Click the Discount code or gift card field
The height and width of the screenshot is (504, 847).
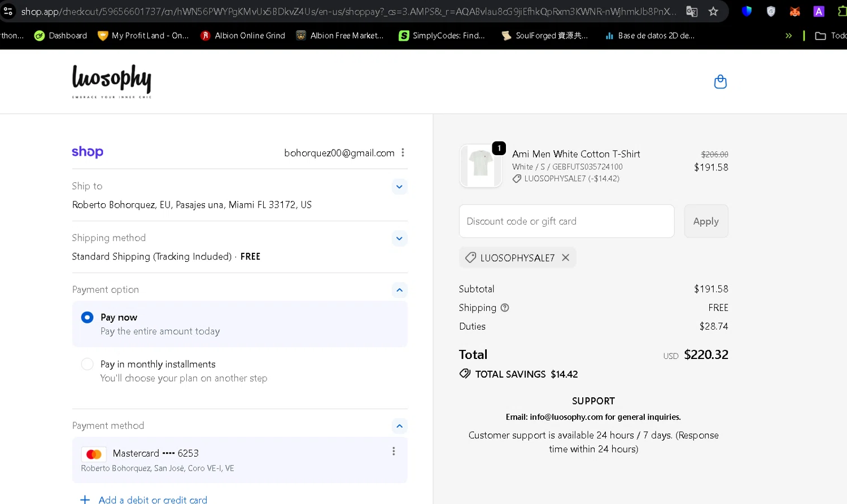click(x=566, y=221)
